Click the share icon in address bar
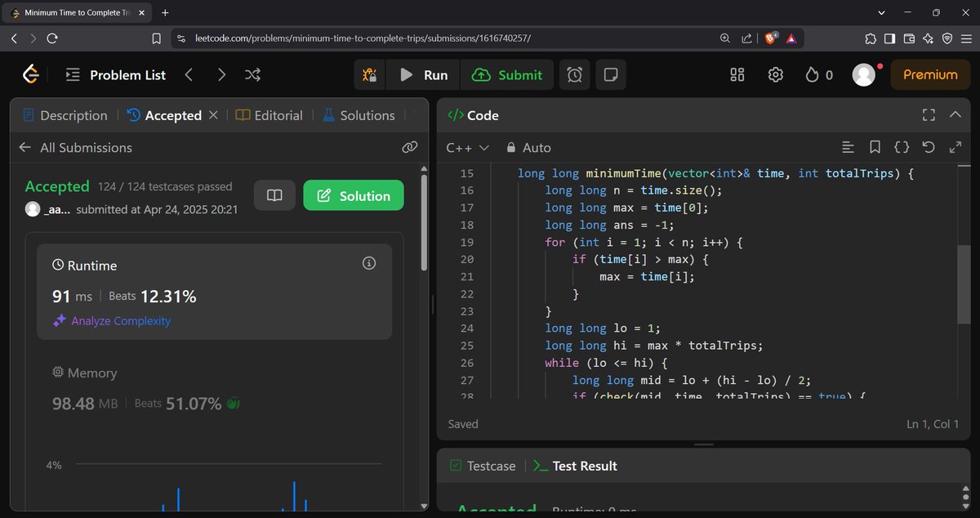 (x=746, y=38)
